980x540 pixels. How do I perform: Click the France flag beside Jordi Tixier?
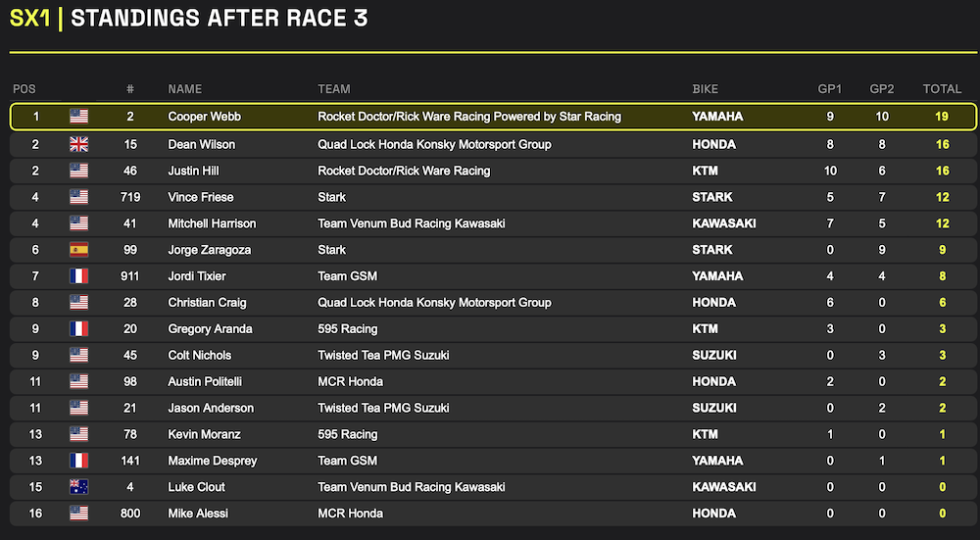pos(78,275)
